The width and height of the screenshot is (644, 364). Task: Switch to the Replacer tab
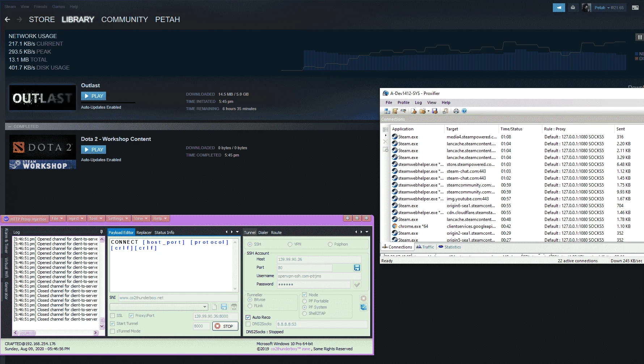point(144,233)
